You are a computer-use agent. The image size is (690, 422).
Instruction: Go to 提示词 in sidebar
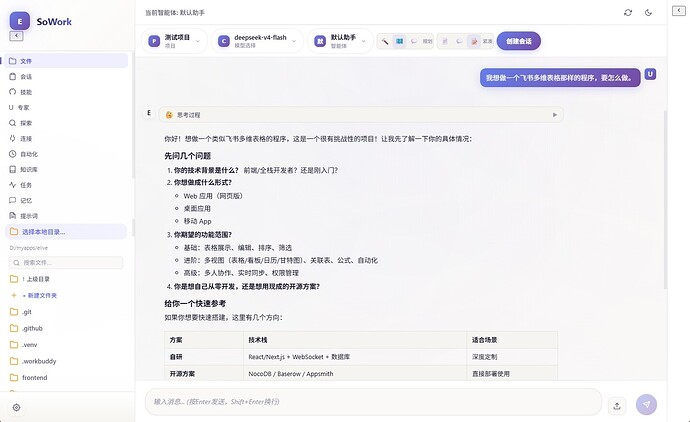(66, 216)
